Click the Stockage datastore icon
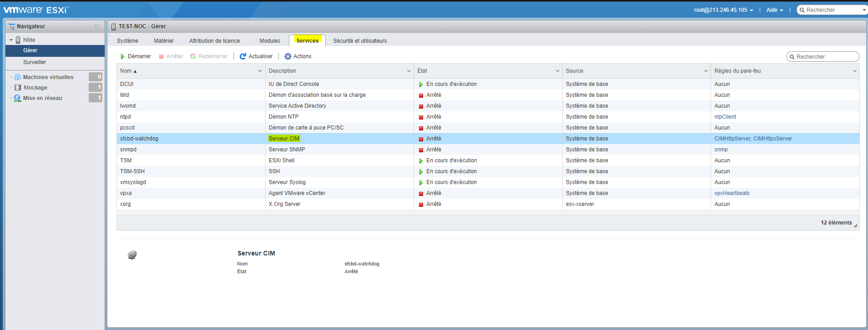 (18, 87)
